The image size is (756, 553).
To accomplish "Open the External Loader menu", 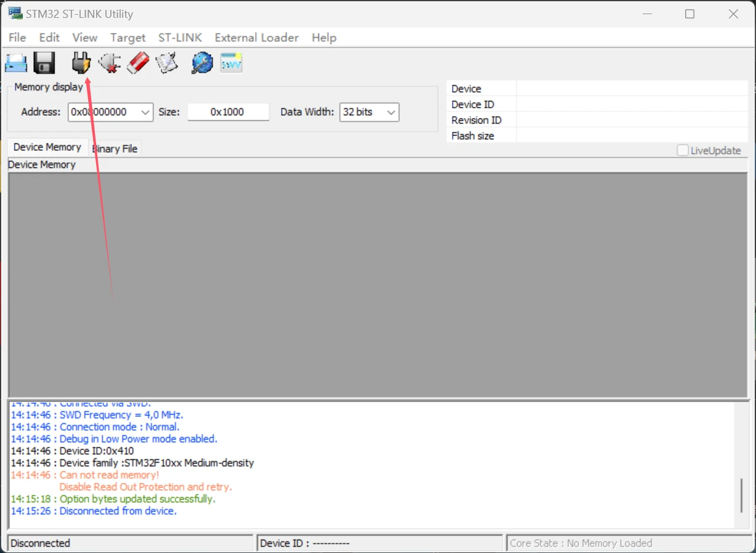I will point(256,38).
